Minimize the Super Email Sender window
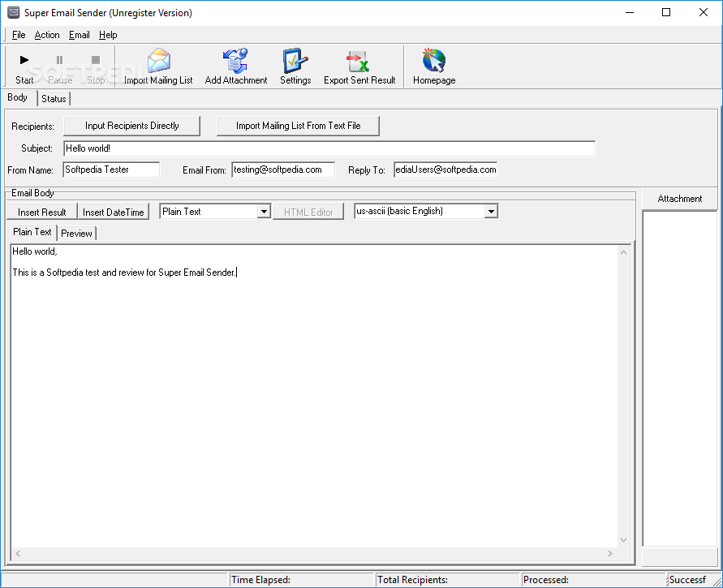Viewport: 723px width, 588px height. (x=630, y=12)
